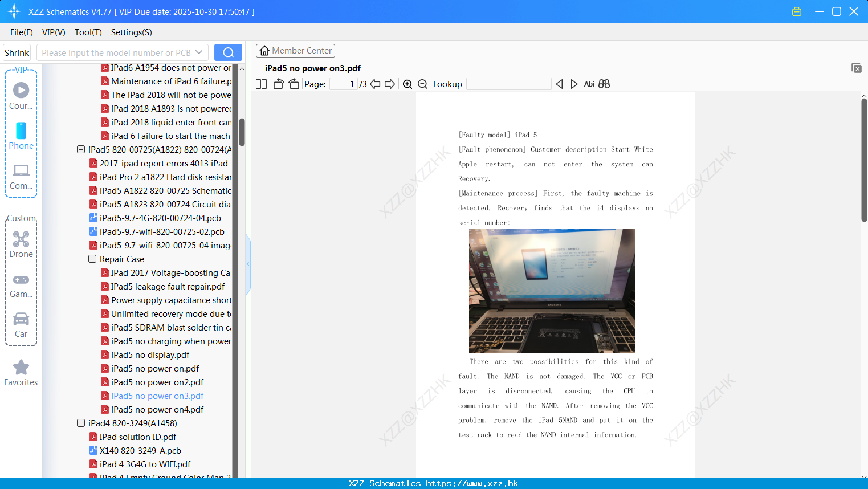
Task: Open iPad5 A1822 820-00725 Schematic file
Action: point(165,191)
